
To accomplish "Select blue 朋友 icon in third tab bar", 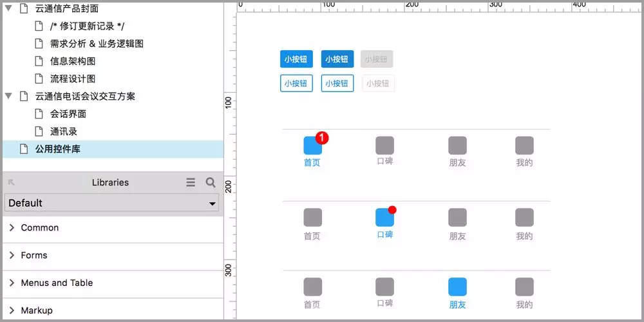I will tap(457, 287).
